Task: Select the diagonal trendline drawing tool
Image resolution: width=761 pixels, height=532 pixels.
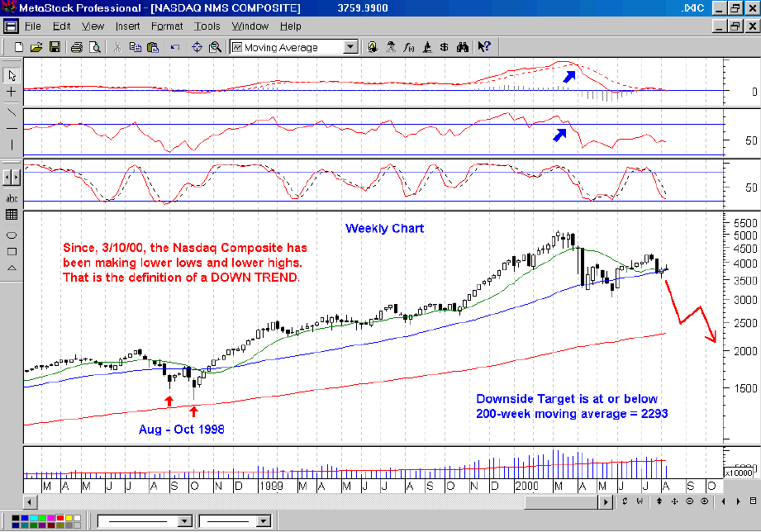Action: point(12,112)
